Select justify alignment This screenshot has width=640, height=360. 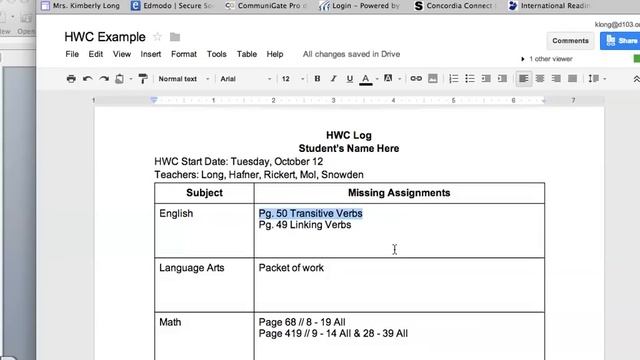click(572, 78)
